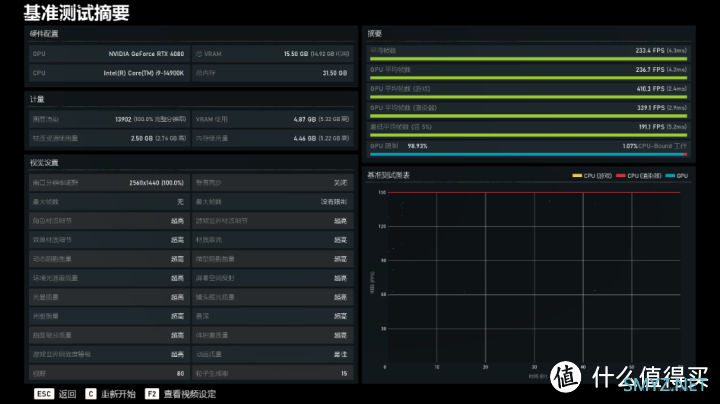Click the red CPU (渲染器) legend swatch
720x404 pixels.
pyautogui.click(x=621, y=176)
